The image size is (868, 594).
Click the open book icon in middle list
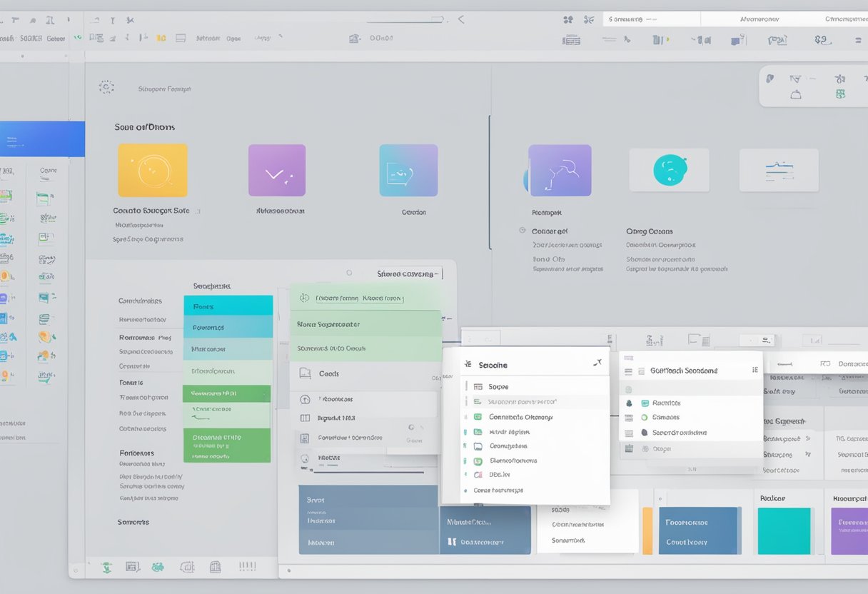pos(305,418)
